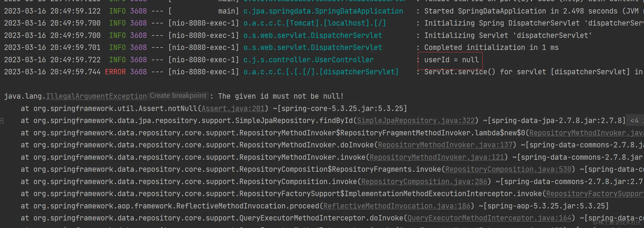Click the 'Completed initialization in 1 ms' log line
This screenshot has width=644, height=228.
click(x=491, y=48)
